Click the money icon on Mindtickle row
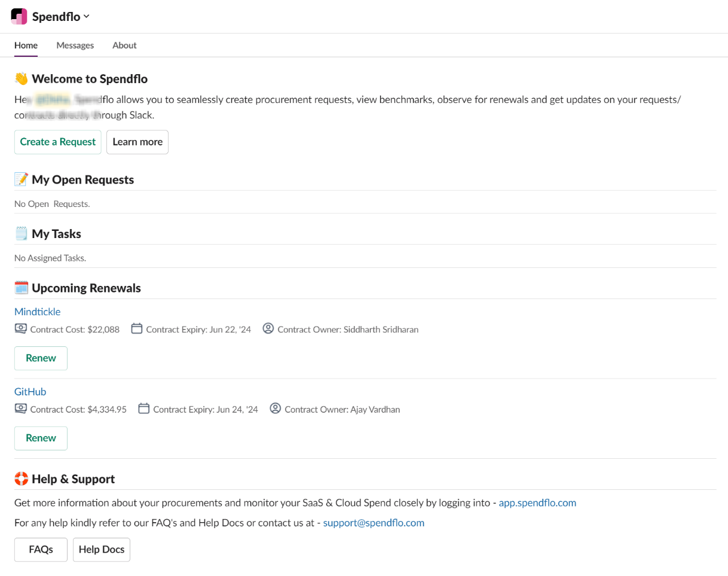Image resolution: width=728 pixels, height=576 pixels. 21,328
